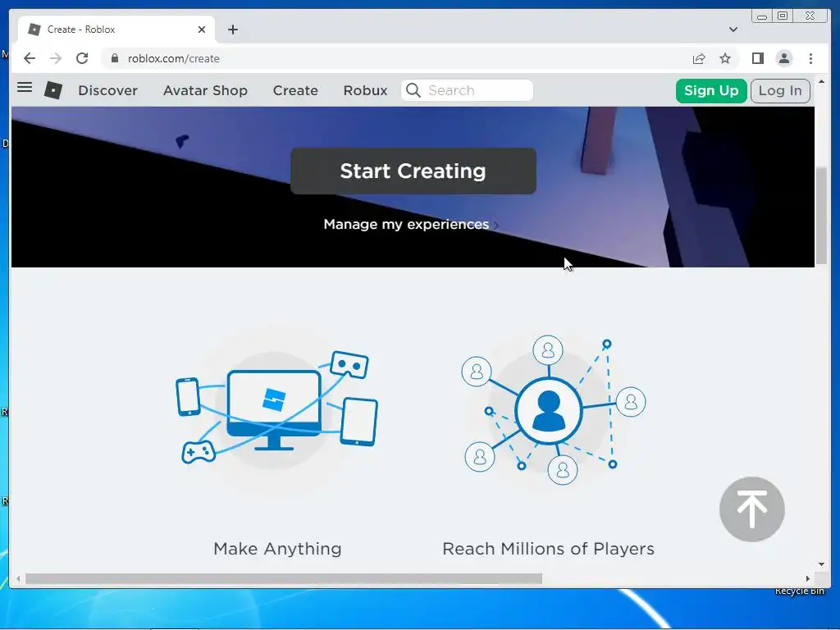Minimize the Chrome browser window

tap(761, 16)
